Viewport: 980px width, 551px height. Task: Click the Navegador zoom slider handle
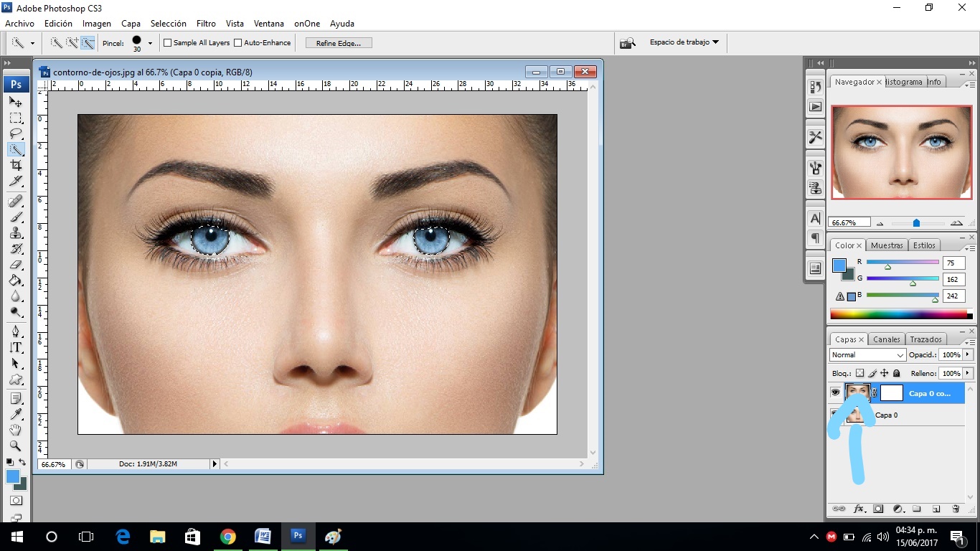(916, 223)
